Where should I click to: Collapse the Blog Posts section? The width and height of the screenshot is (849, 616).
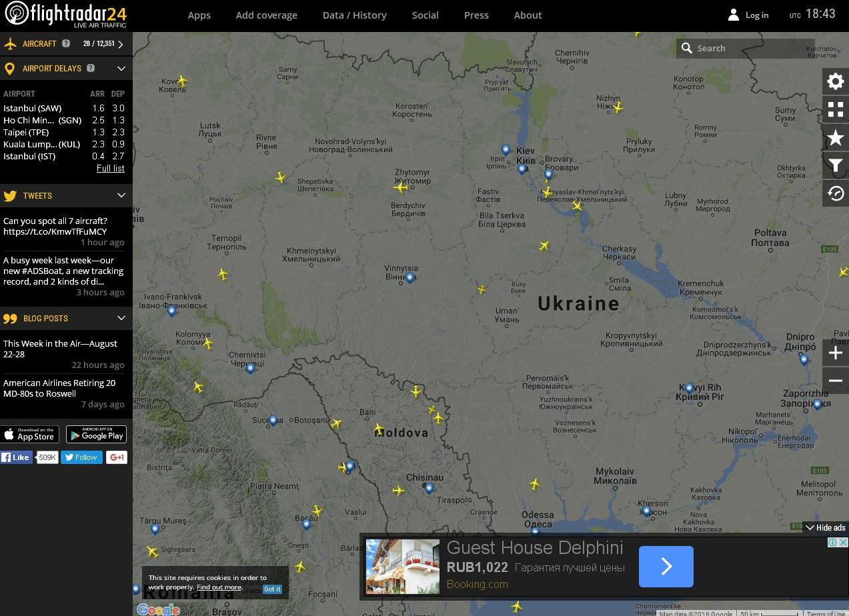pyautogui.click(x=121, y=318)
